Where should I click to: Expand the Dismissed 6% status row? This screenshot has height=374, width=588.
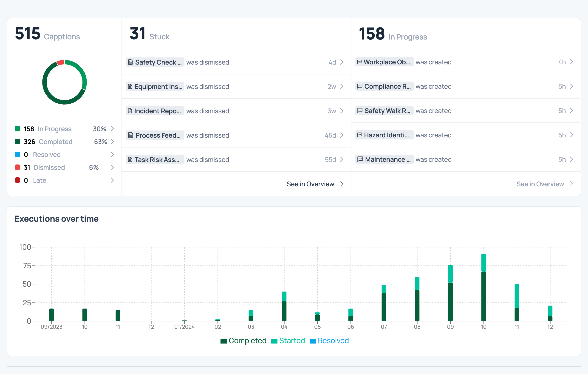(x=112, y=167)
